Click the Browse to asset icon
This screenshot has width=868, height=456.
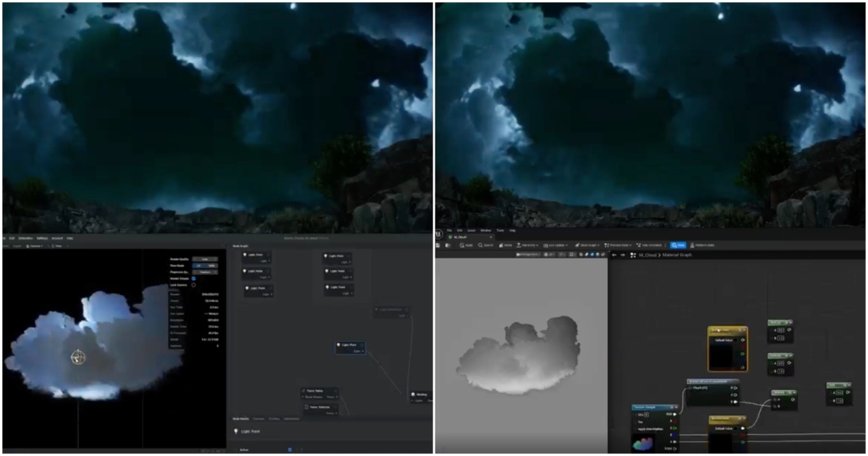pos(447,245)
